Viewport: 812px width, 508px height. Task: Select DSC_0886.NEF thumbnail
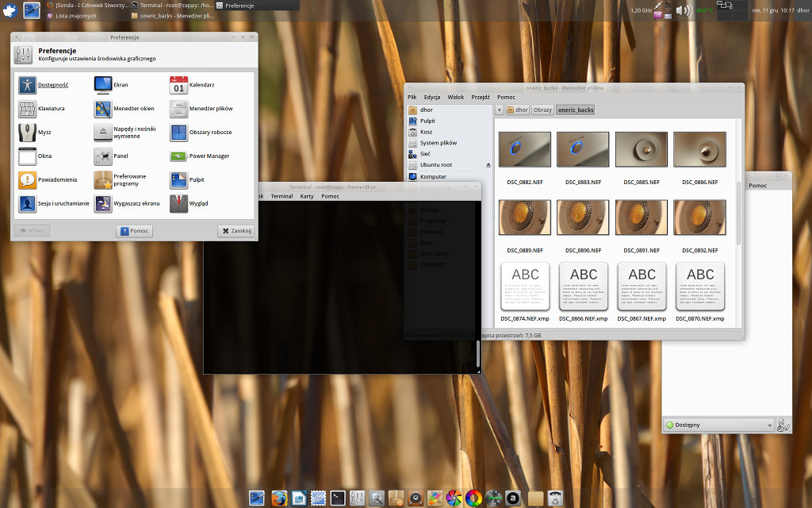coord(699,149)
